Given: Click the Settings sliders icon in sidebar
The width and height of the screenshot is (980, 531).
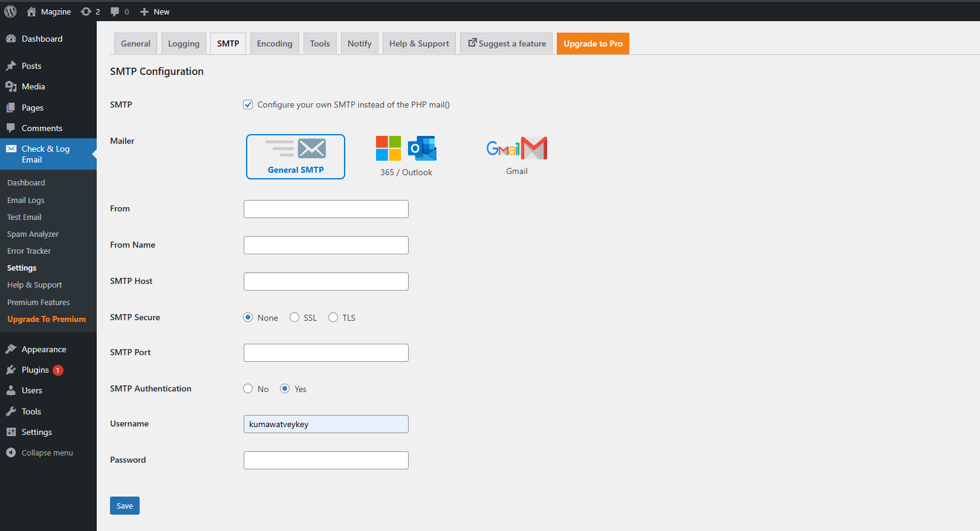Looking at the screenshot, I should point(11,432).
